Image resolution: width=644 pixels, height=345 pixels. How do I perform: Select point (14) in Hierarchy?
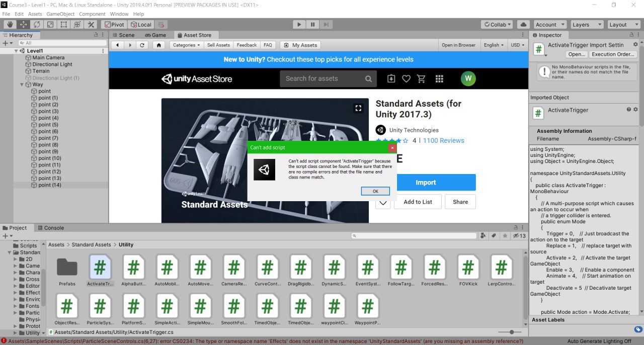(50, 185)
